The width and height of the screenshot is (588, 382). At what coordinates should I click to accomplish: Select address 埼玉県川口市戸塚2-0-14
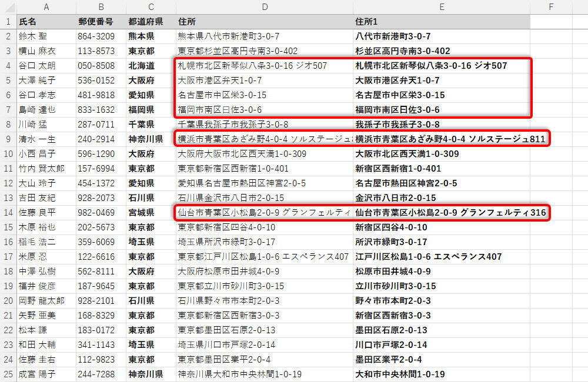[265, 345]
